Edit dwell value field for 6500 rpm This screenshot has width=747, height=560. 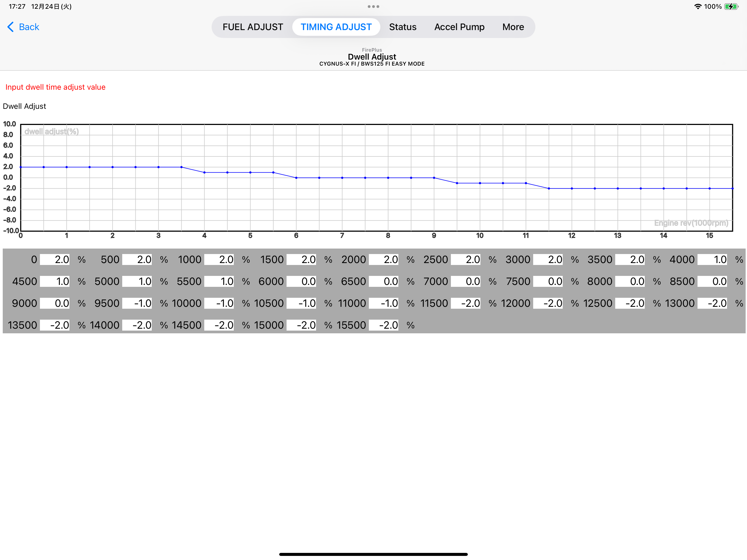(x=384, y=281)
